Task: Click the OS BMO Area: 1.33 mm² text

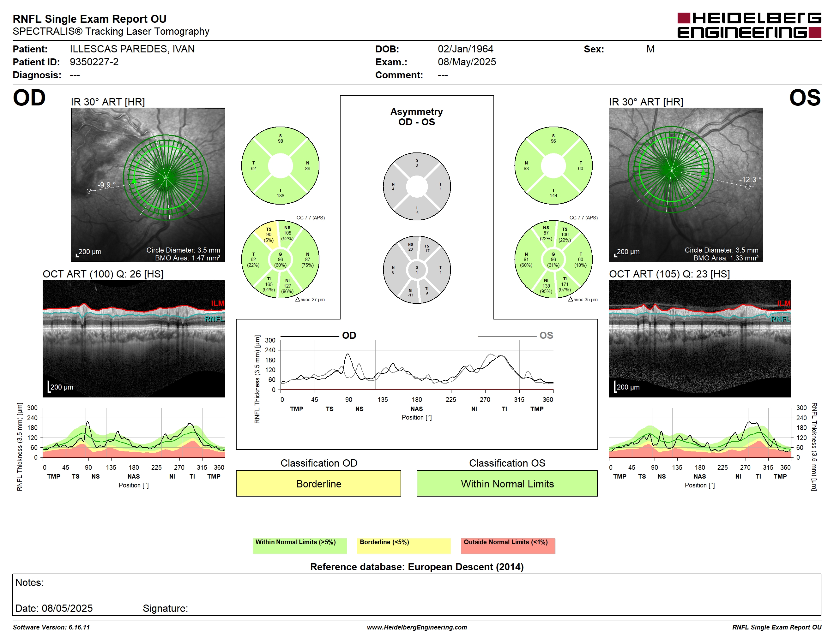Action: (x=726, y=258)
